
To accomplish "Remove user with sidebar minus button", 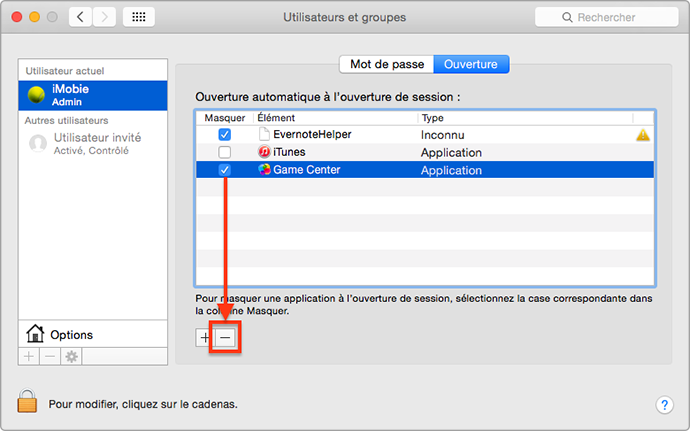I will tap(50, 356).
